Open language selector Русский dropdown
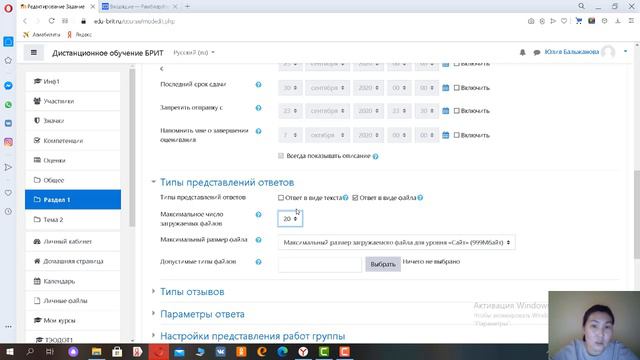 pyautogui.click(x=194, y=53)
